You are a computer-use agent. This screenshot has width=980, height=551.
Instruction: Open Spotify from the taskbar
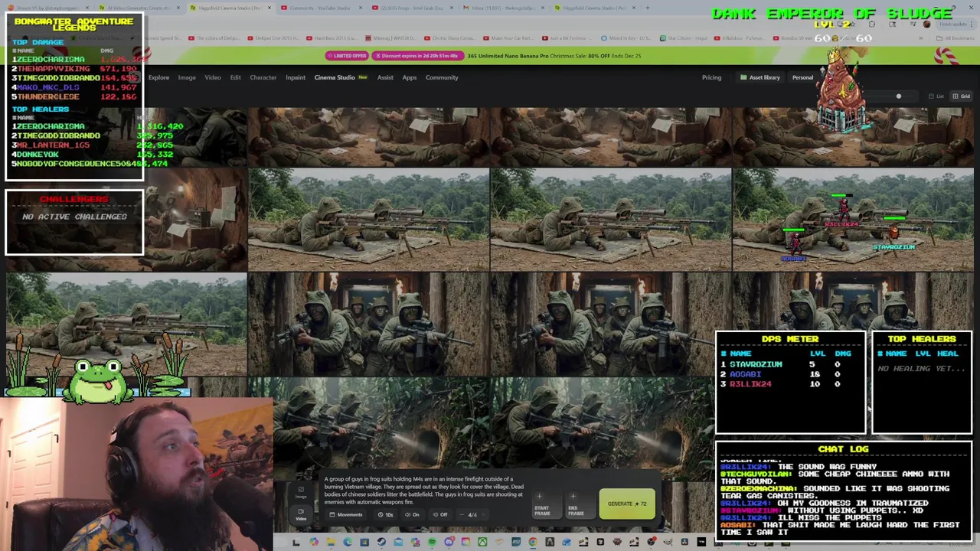tap(432, 542)
